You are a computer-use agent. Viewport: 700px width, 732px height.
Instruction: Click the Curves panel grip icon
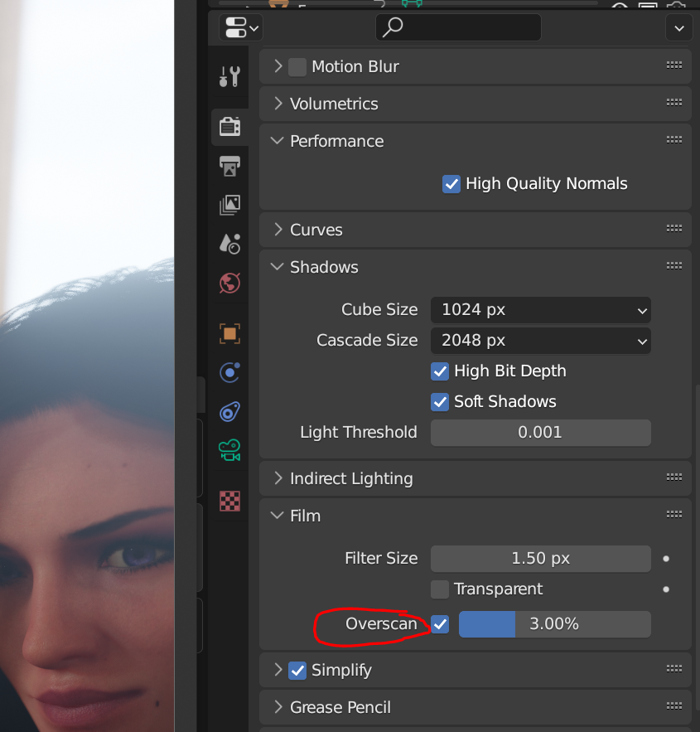point(674,229)
